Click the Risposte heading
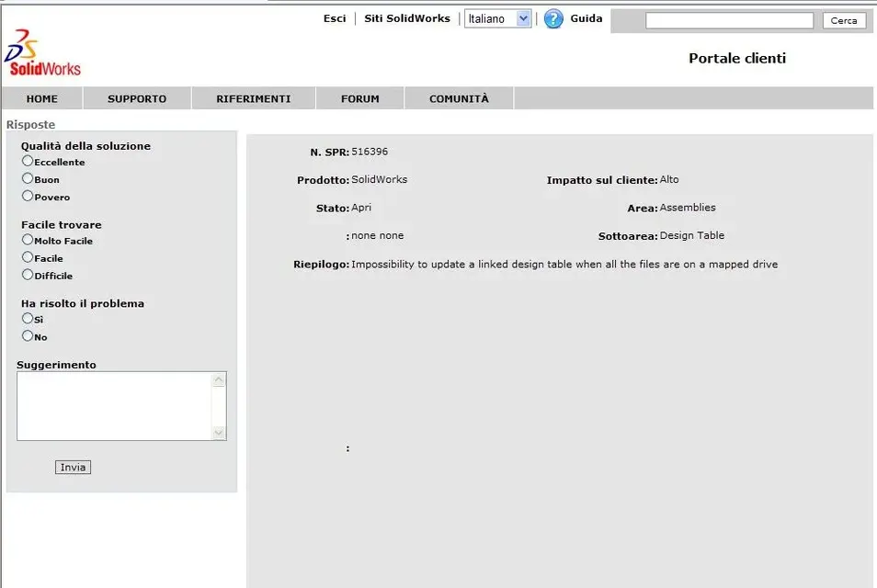877x588 pixels. tap(30, 125)
